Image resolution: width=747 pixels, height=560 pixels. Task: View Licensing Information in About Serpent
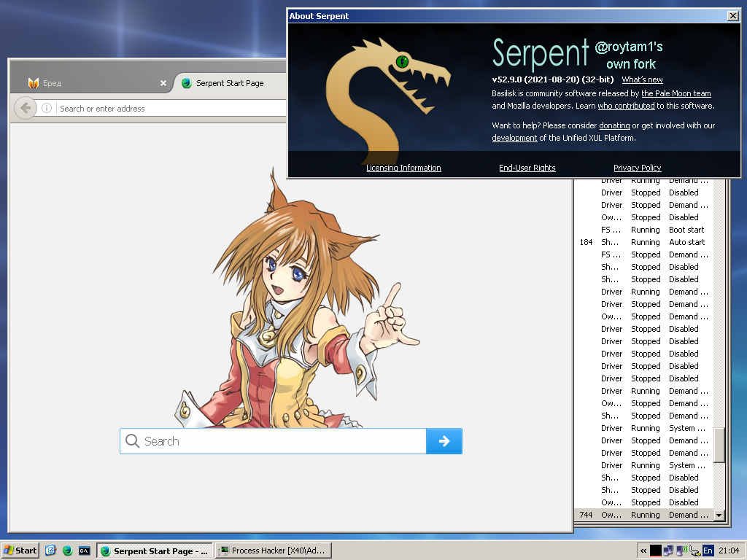pos(403,168)
